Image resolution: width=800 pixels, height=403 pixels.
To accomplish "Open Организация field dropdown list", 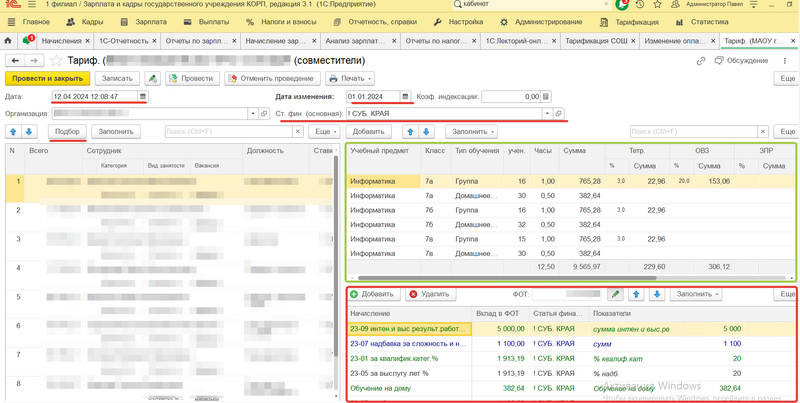I will tap(251, 114).
